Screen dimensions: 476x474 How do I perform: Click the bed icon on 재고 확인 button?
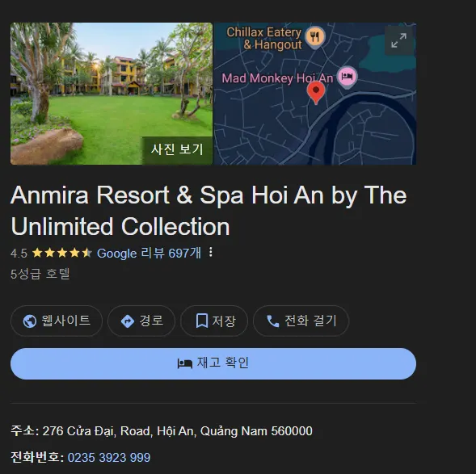click(x=185, y=363)
